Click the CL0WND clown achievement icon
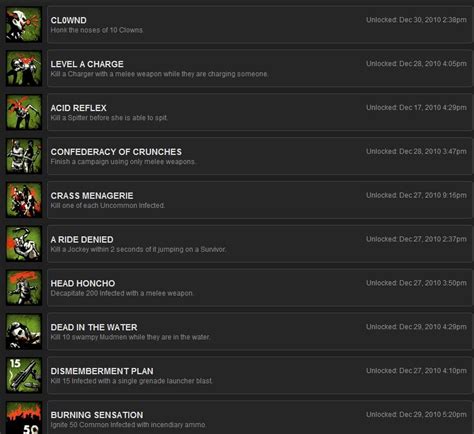The width and height of the screenshot is (474, 434). coord(24,25)
